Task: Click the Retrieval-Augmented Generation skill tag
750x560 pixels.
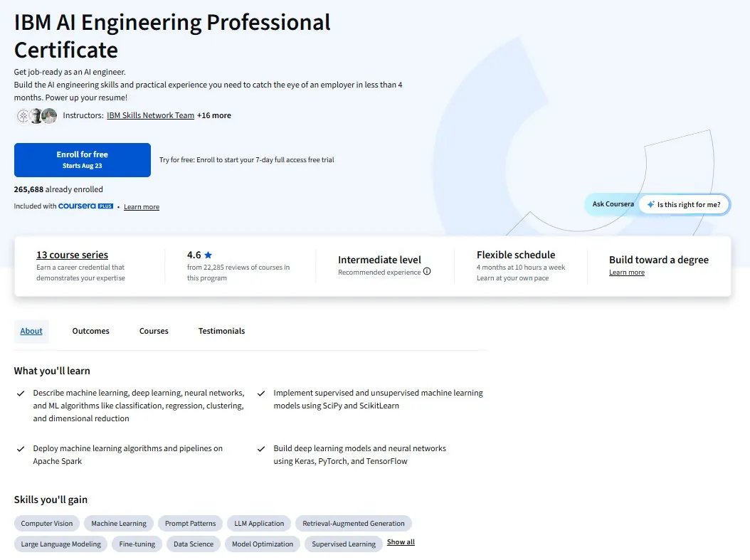Action: (x=354, y=524)
